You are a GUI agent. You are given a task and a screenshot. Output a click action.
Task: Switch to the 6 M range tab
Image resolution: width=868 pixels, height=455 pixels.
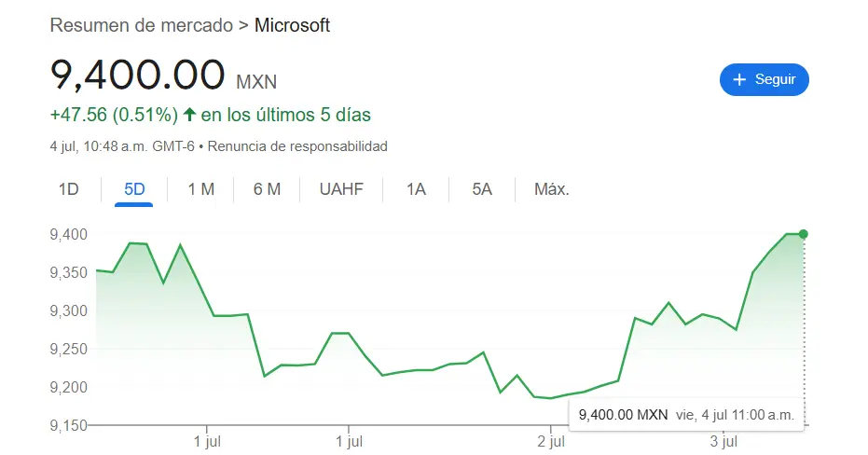click(267, 189)
